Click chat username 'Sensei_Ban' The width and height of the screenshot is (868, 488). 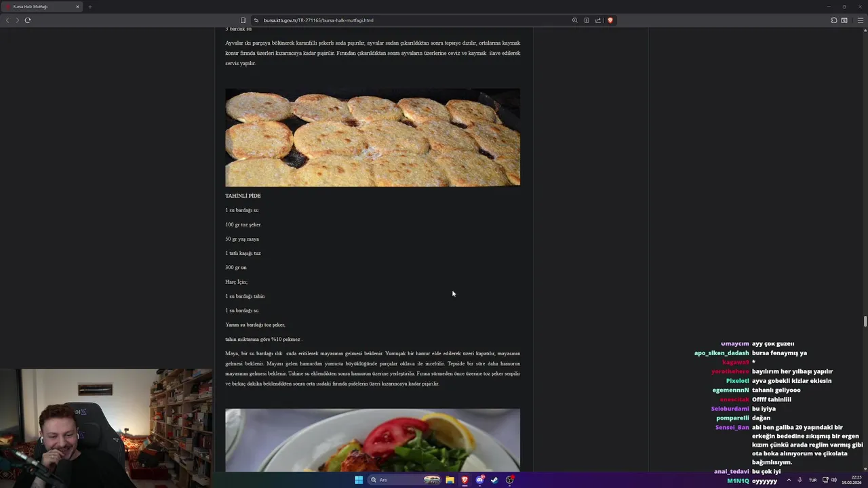(732, 428)
